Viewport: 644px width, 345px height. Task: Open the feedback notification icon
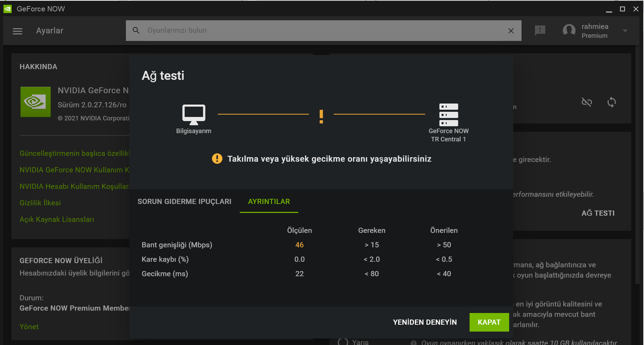540,30
